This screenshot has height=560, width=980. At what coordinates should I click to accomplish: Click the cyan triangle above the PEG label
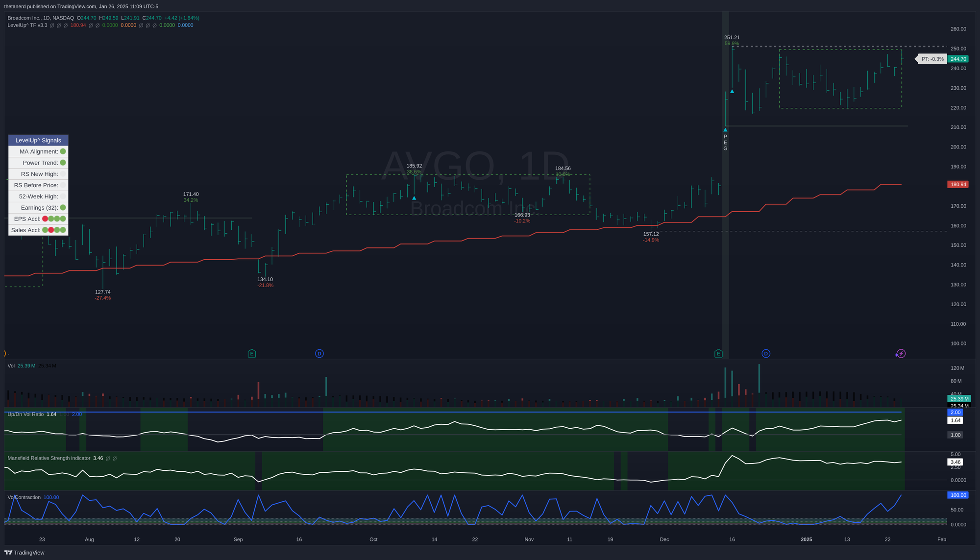725,130
